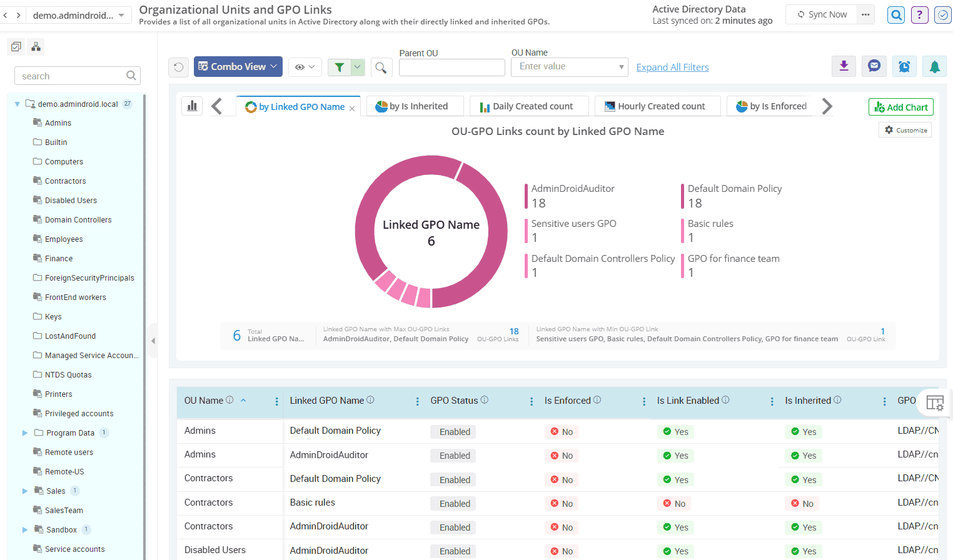
Task: Open the magnifier search icon in toolbar
Action: [x=381, y=67]
